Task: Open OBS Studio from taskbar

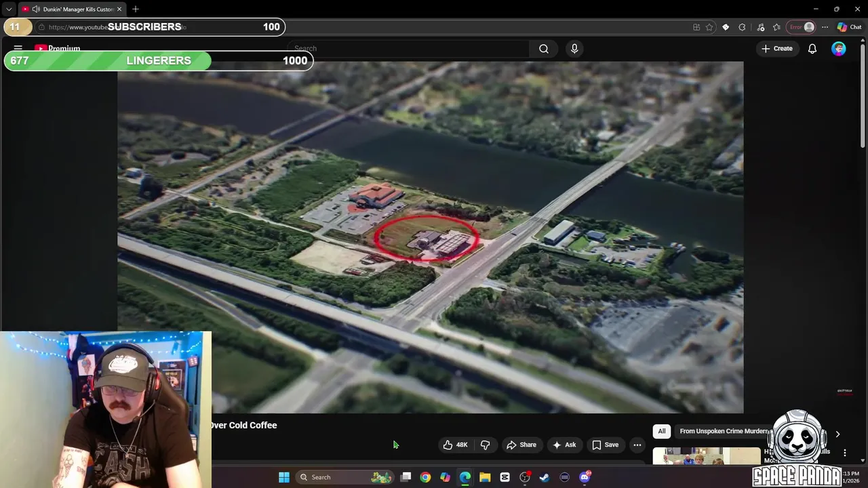Action: 525,477
